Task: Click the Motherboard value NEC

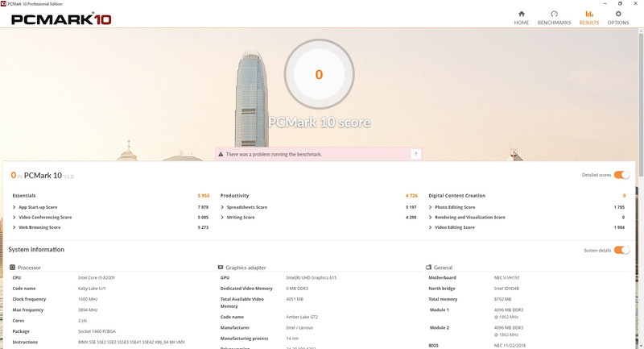Action: (x=506, y=278)
